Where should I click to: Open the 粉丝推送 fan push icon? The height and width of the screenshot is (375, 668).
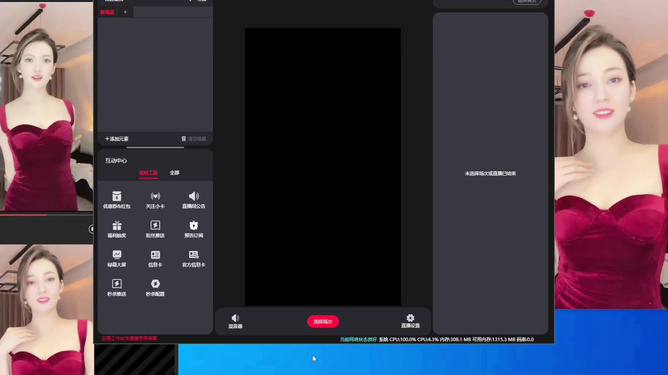point(155,229)
